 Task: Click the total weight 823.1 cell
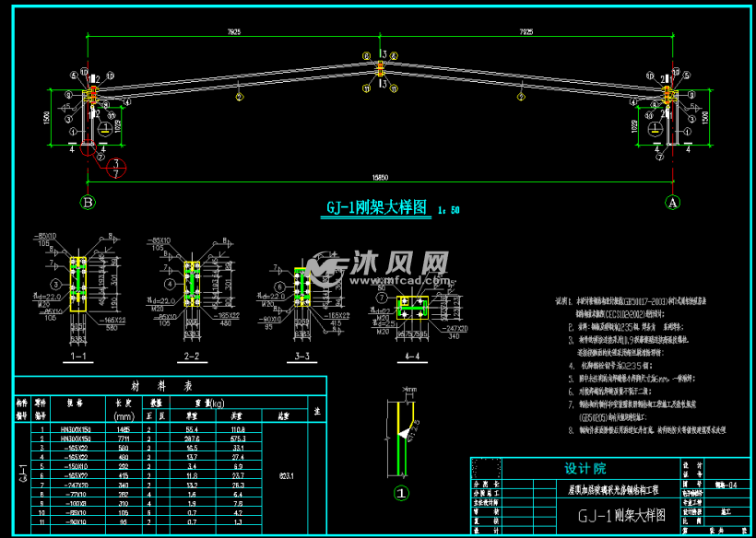pyautogui.click(x=286, y=475)
